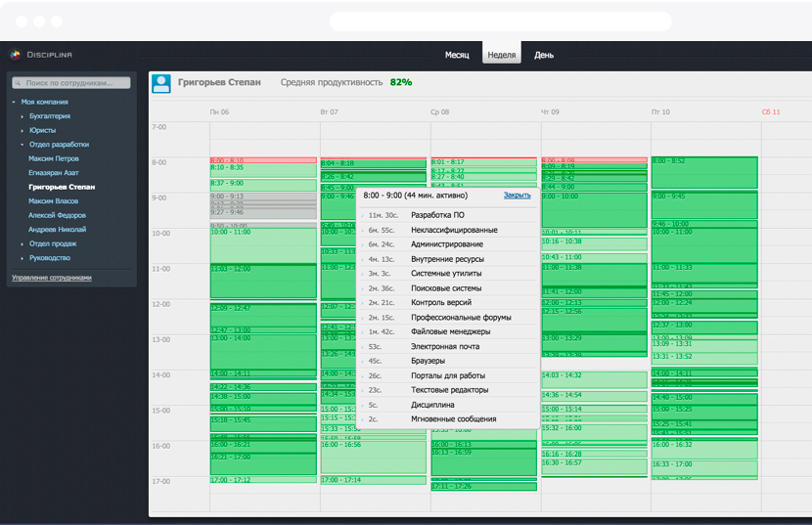Click the 82% average productivity value

click(x=401, y=82)
